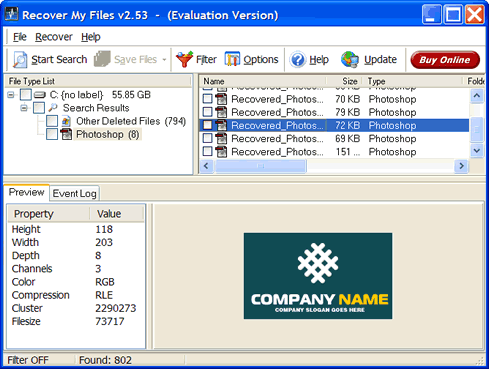Select the Cluster value 2290273
This screenshot has height=369, width=489.
point(116,308)
